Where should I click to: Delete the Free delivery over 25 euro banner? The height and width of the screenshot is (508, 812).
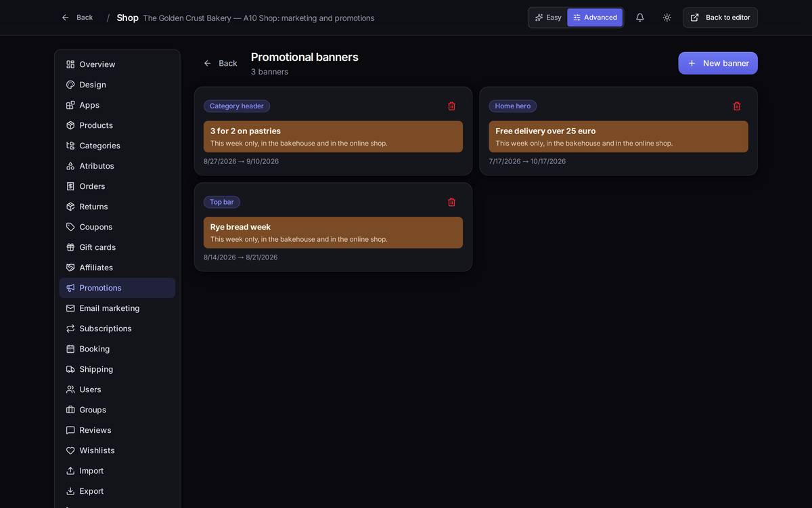[x=737, y=106]
